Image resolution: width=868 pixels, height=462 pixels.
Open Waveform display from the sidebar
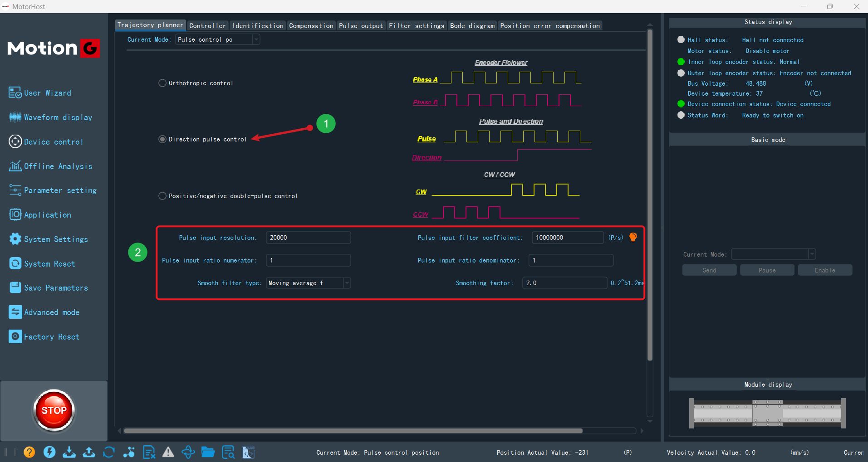50,117
